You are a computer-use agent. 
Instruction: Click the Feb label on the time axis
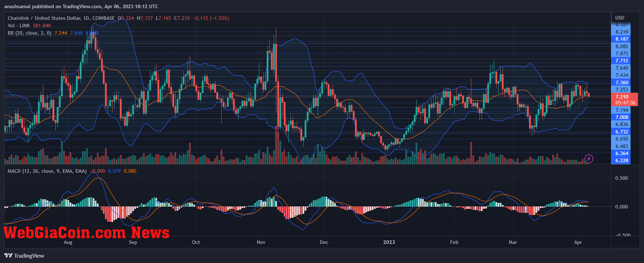454,242
